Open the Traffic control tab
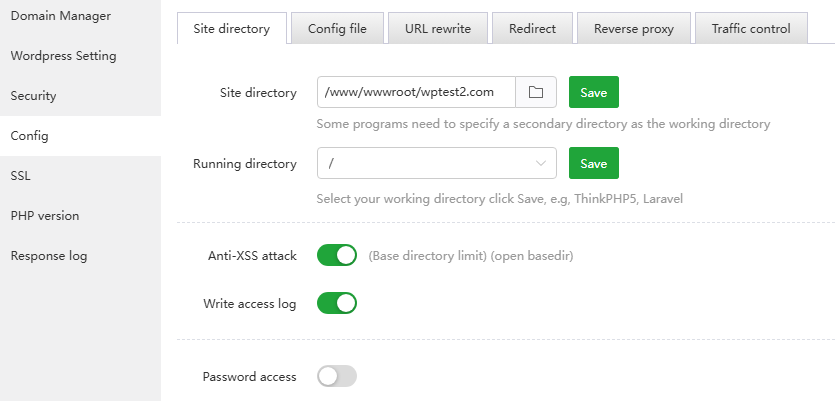This screenshot has width=835, height=401. tap(751, 29)
